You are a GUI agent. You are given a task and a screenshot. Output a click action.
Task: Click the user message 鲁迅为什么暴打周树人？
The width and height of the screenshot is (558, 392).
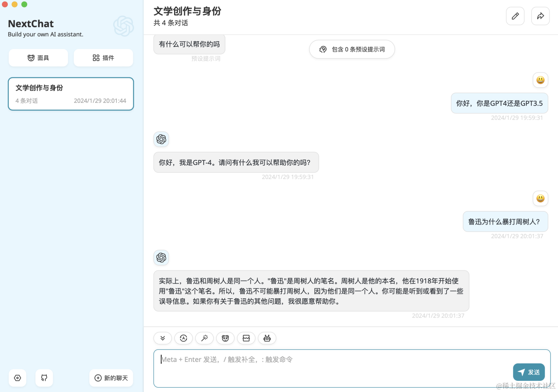pos(506,222)
